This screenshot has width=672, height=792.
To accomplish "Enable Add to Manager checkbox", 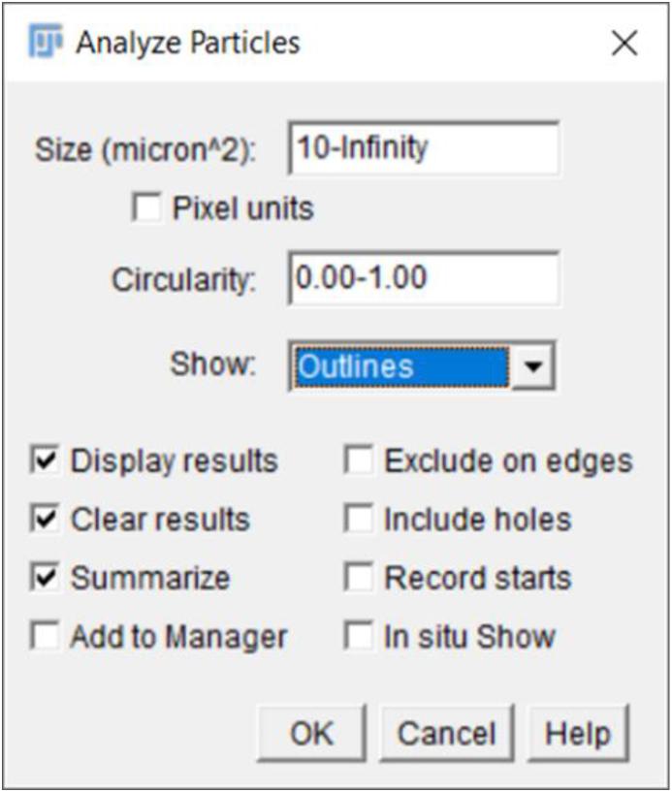I will click(x=45, y=636).
